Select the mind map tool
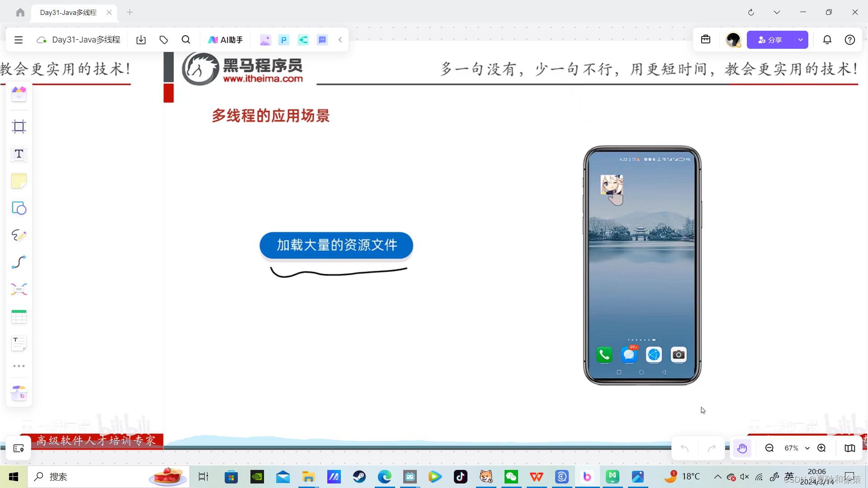This screenshot has height=488, width=868. [19, 289]
